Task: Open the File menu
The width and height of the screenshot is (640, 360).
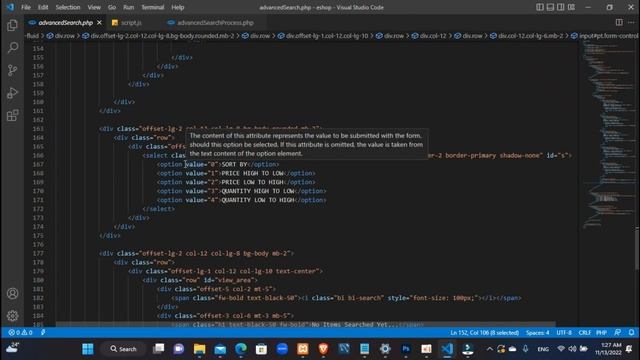Action: [x=26, y=7]
